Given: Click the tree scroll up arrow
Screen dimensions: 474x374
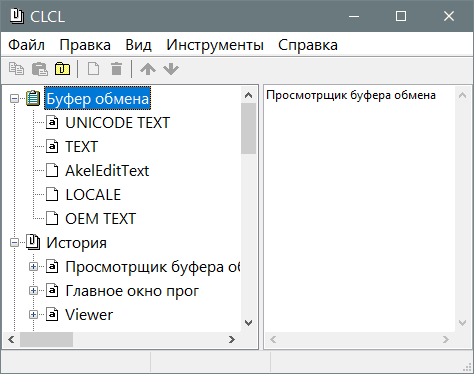Looking at the screenshot, I should [x=248, y=95].
